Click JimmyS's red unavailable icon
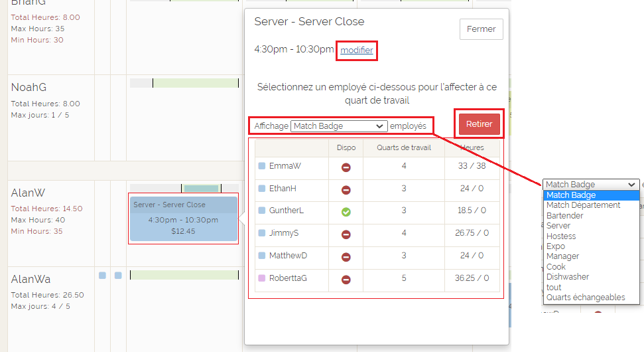Viewport: 644px width, 352px height. tap(346, 234)
